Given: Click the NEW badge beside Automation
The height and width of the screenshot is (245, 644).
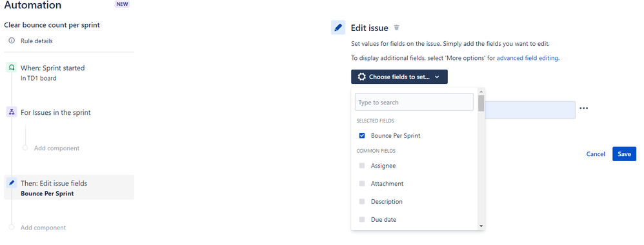Looking at the screenshot, I should (x=123, y=5).
